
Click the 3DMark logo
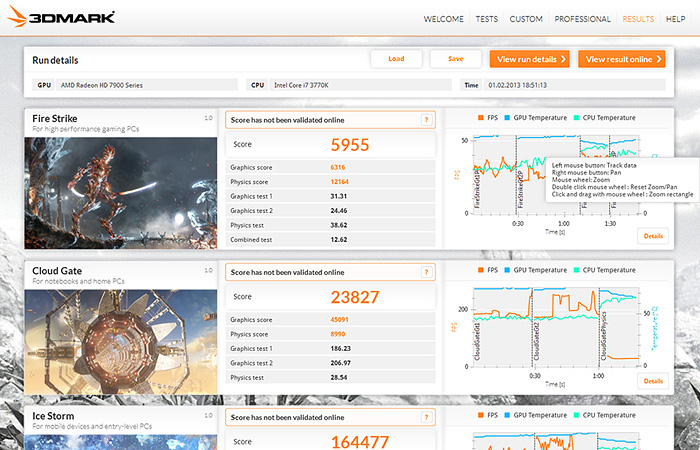(61, 17)
